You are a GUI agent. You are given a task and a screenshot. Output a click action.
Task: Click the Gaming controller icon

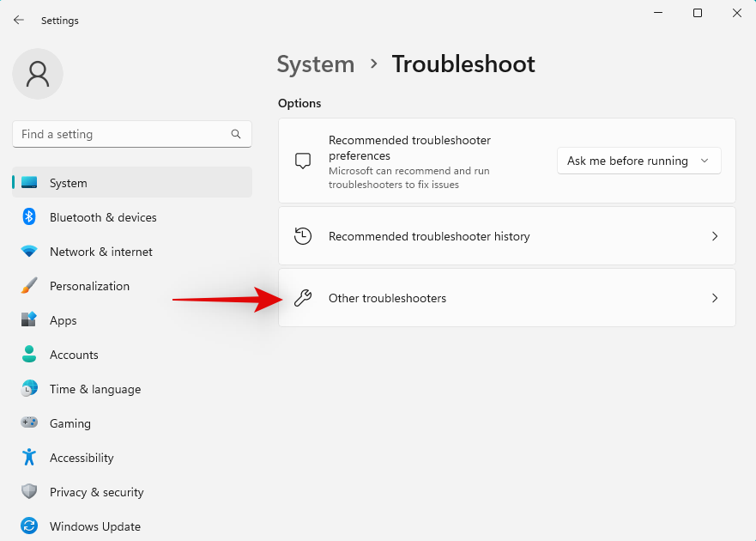click(x=29, y=422)
